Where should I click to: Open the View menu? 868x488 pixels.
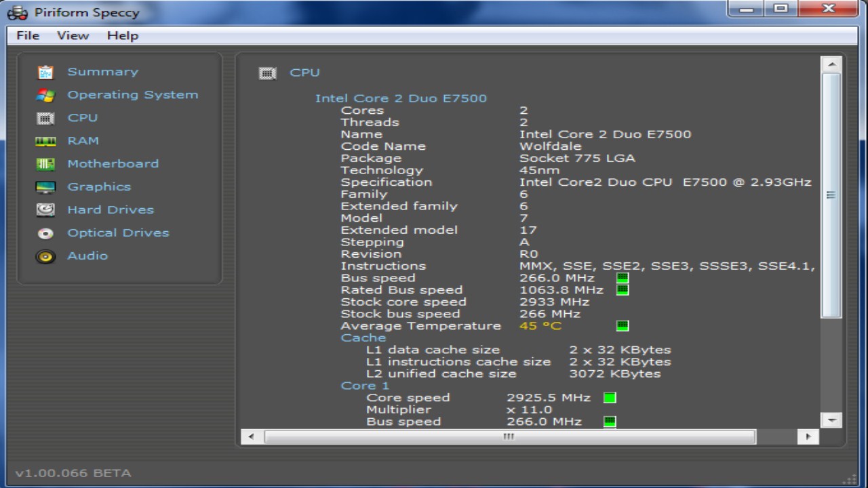click(x=73, y=35)
